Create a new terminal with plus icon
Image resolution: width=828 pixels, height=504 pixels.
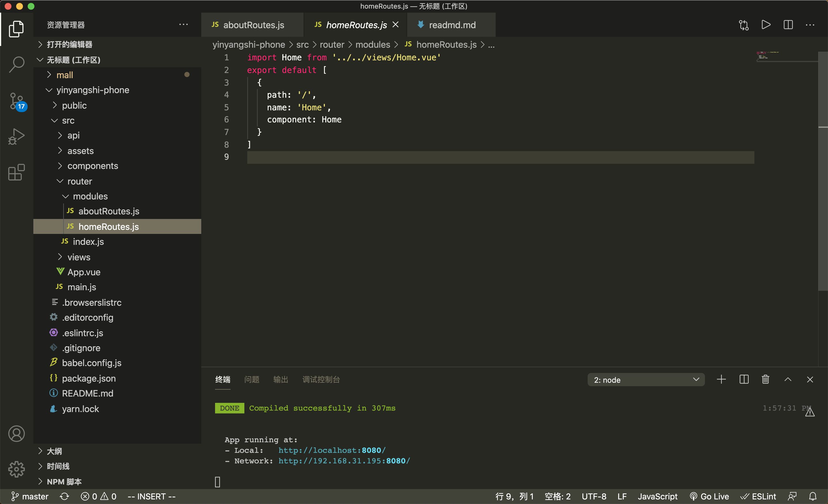[721, 379]
